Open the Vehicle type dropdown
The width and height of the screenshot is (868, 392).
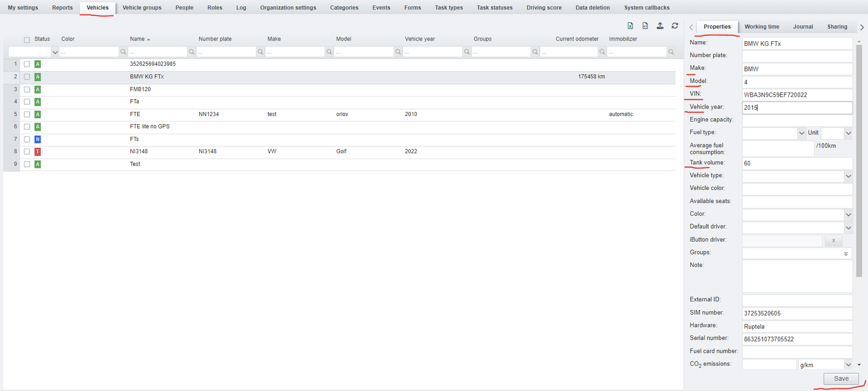(848, 176)
